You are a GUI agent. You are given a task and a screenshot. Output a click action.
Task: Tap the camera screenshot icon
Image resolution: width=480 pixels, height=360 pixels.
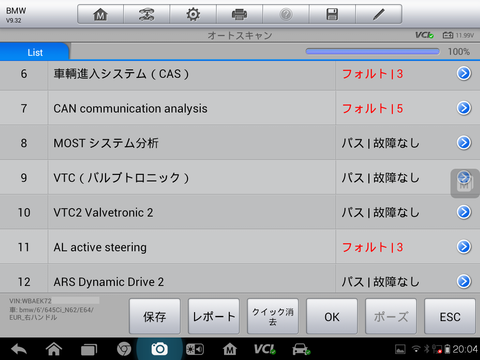159,349
